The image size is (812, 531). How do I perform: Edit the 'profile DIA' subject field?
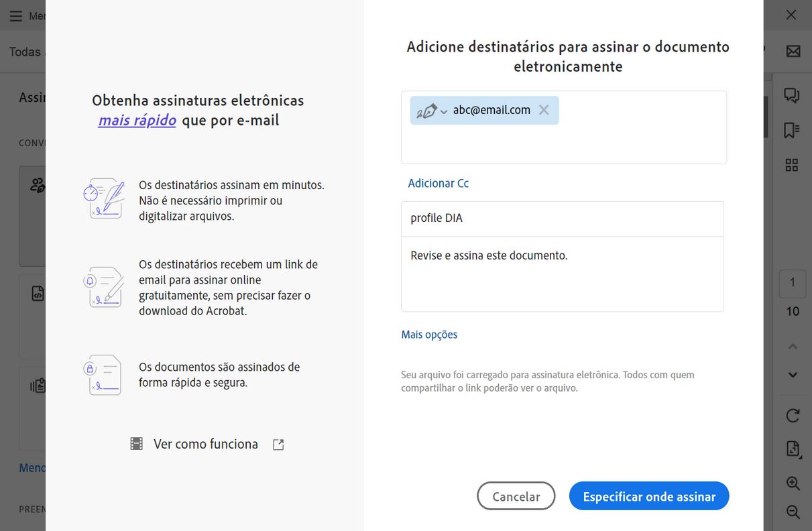pos(562,219)
